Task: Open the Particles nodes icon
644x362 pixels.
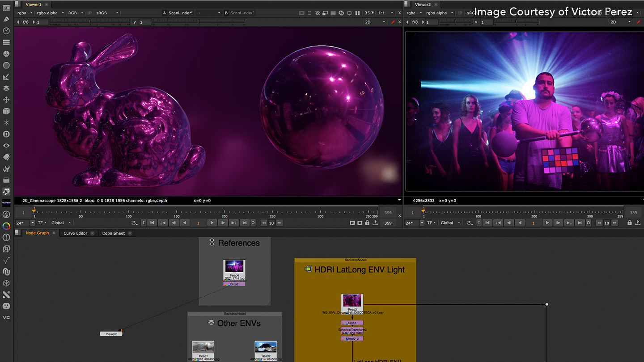Action: (6, 122)
